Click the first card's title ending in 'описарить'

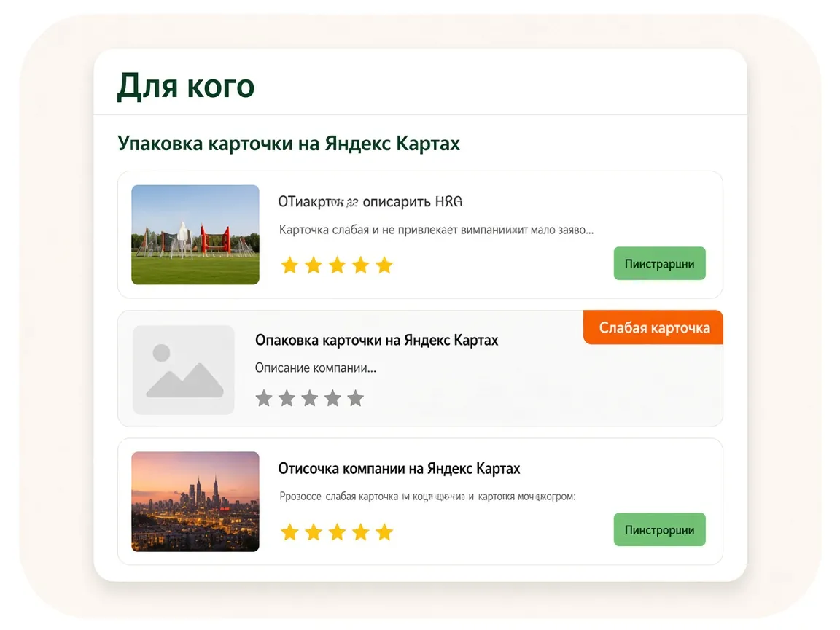pos(370,202)
